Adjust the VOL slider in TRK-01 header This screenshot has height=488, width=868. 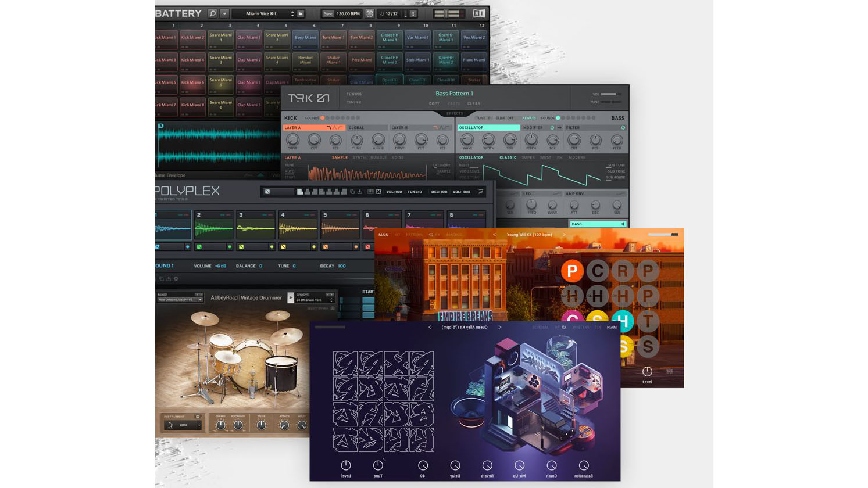coord(610,94)
